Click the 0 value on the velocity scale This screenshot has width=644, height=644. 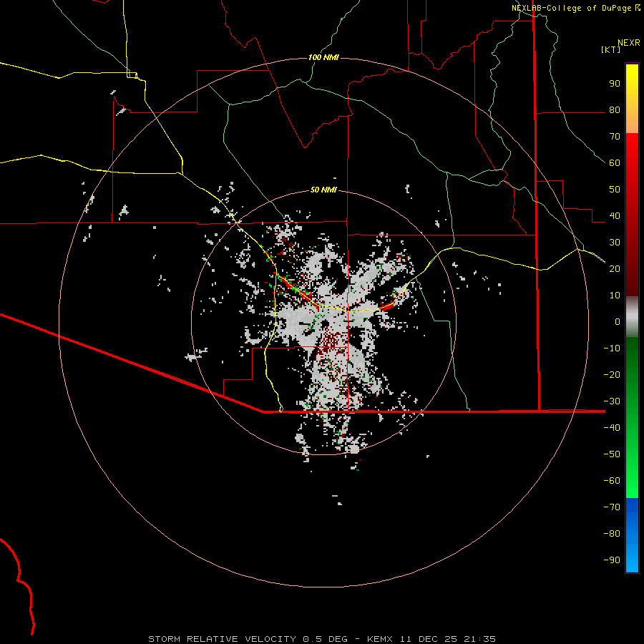(618, 322)
